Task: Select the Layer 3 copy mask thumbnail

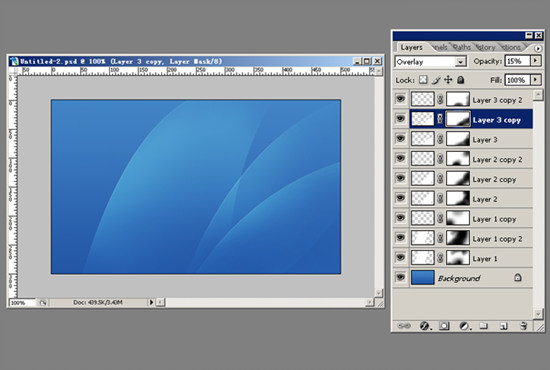Action: 458,119
